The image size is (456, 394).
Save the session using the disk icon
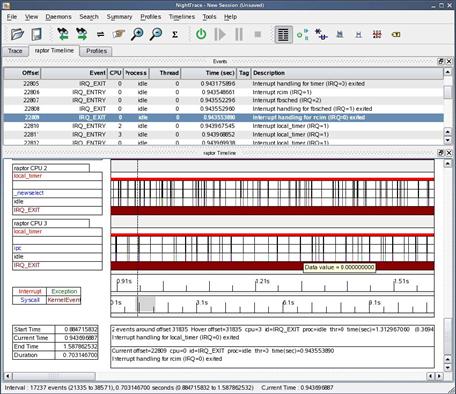[x=36, y=34]
